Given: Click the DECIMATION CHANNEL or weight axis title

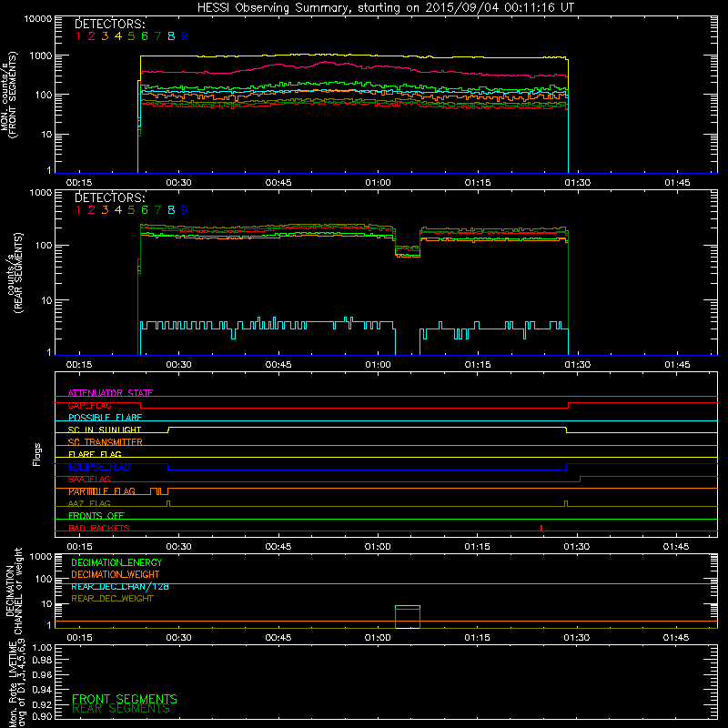Looking at the screenshot, I should point(14,591).
